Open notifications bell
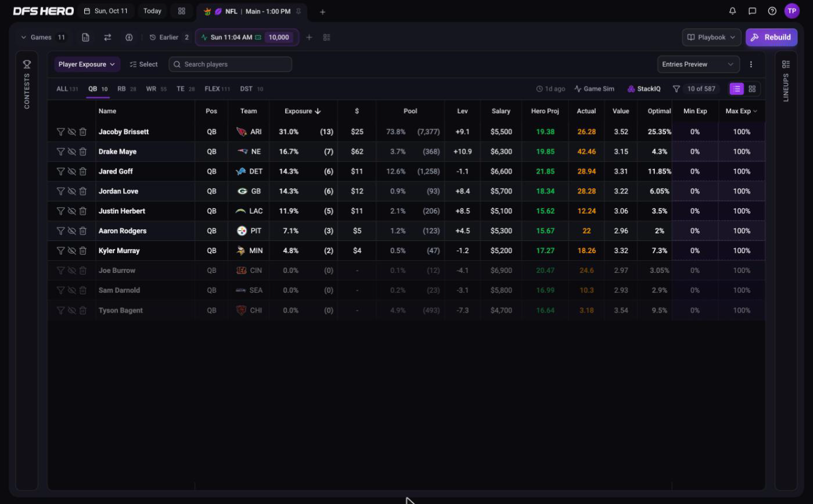This screenshot has width=813, height=504. click(732, 11)
